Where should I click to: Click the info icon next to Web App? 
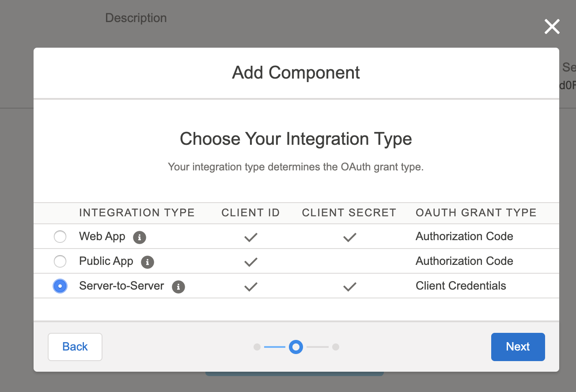pos(140,237)
